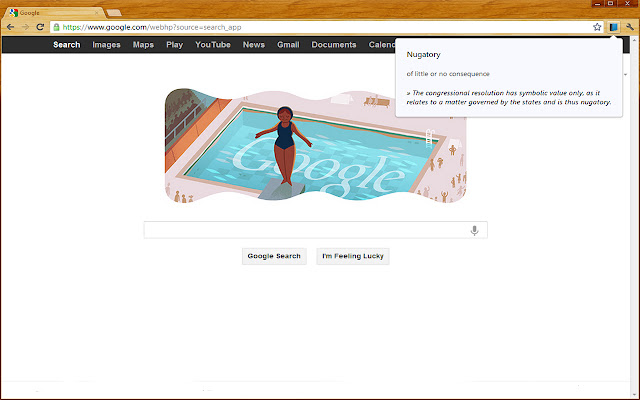Click the I'm Feeling Lucky button
Image resolution: width=640 pixels, height=400 pixels.
point(353,256)
